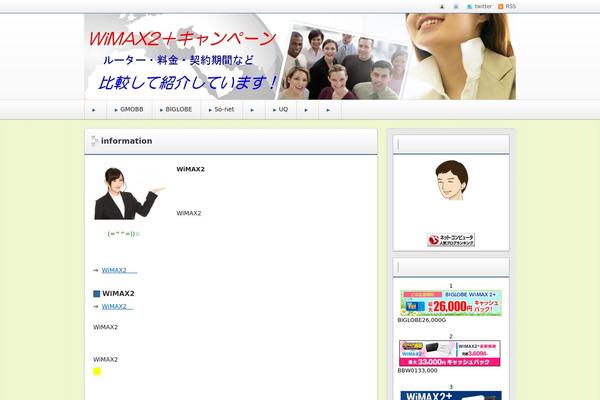The height and width of the screenshot is (400, 600).
Task: Open the twitter text link
Action: click(x=483, y=6)
